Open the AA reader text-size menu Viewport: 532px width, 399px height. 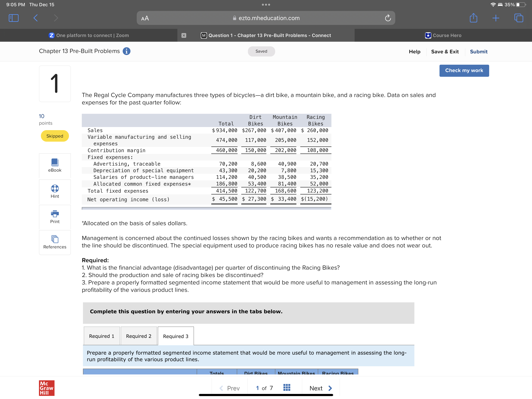tap(145, 18)
